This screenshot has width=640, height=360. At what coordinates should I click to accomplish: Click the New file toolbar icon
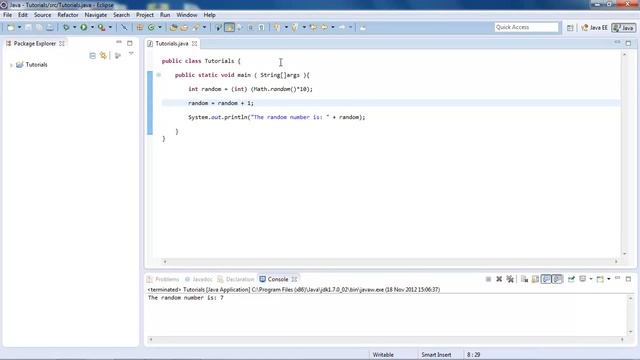11,27
